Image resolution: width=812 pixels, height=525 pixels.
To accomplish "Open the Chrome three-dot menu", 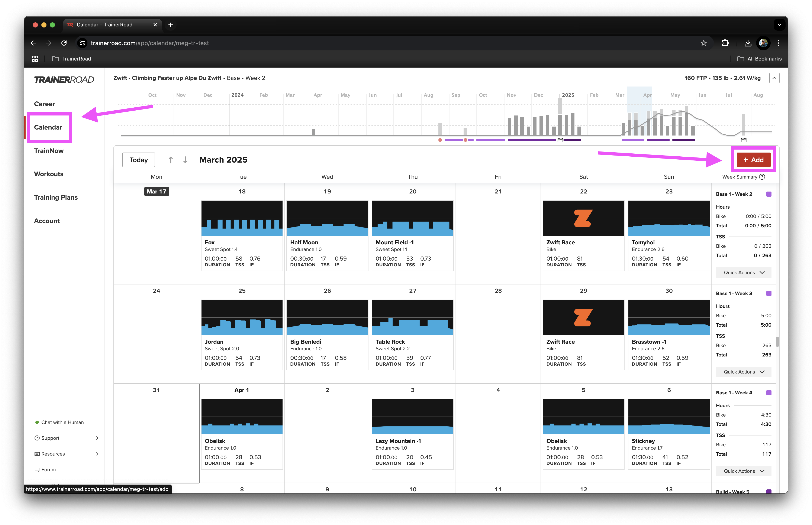I will pyautogui.click(x=779, y=43).
